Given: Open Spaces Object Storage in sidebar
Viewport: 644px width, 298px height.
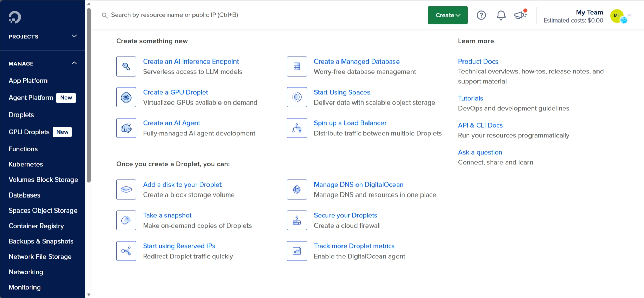Looking at the screenshot, I should point(43,211).
